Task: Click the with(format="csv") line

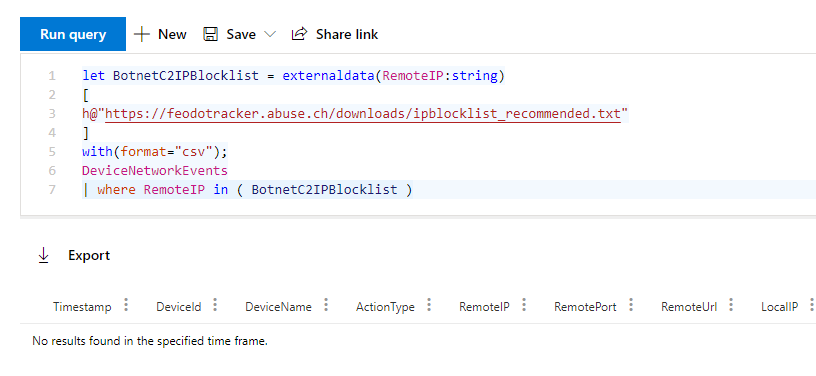Action: coord(155,152)
